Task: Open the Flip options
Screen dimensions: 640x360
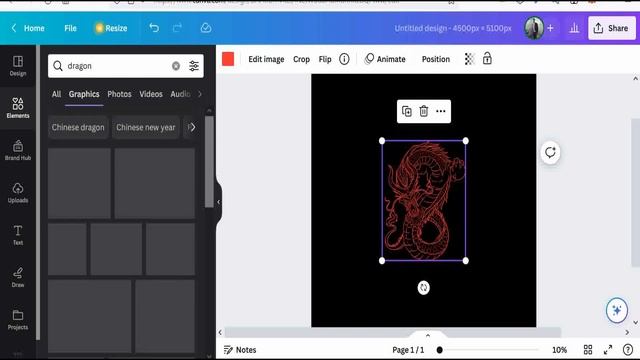Action: coord(325,59)
